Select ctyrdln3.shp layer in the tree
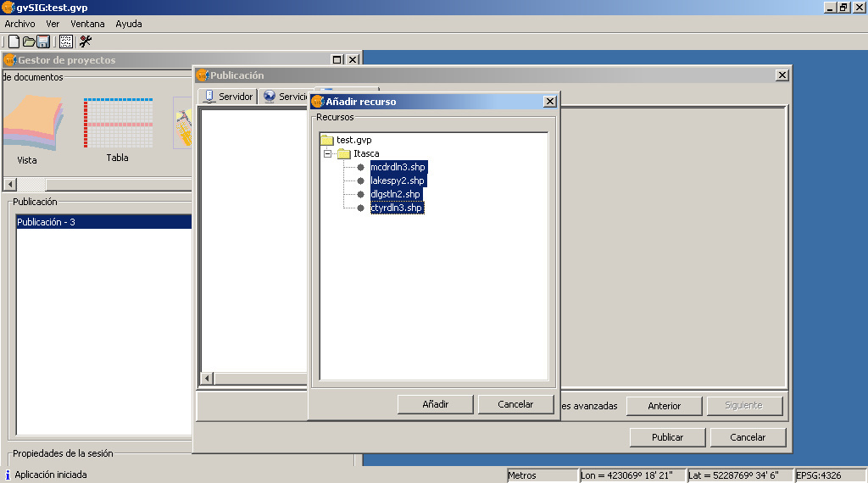 [x=397, y=208]
